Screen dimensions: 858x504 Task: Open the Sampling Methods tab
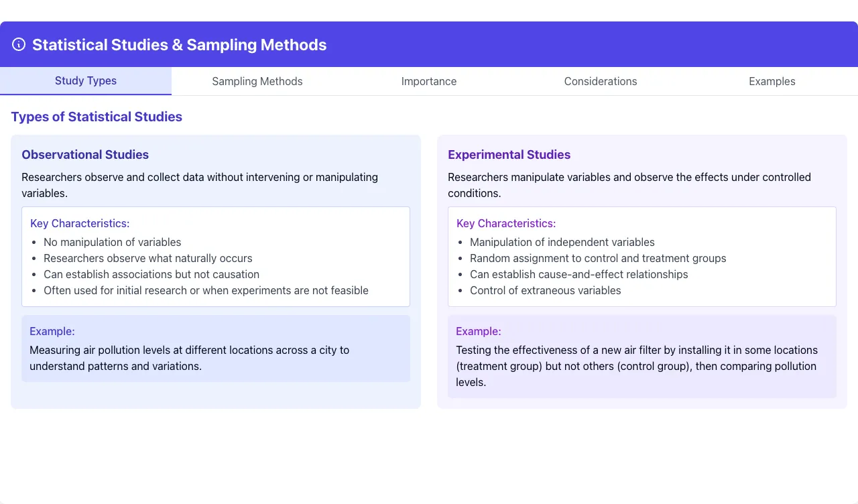tap(257, 81)
